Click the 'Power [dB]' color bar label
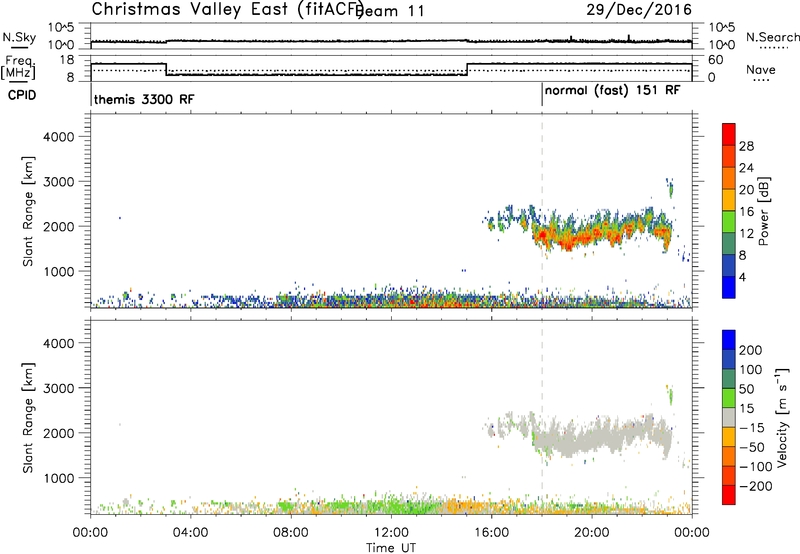 coord(763,211)
